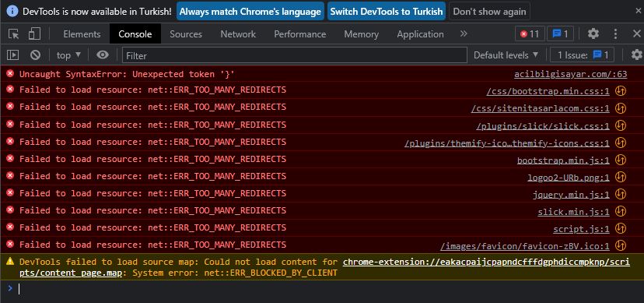Open /css/bootstrap.min.css:1 source link

548,92
